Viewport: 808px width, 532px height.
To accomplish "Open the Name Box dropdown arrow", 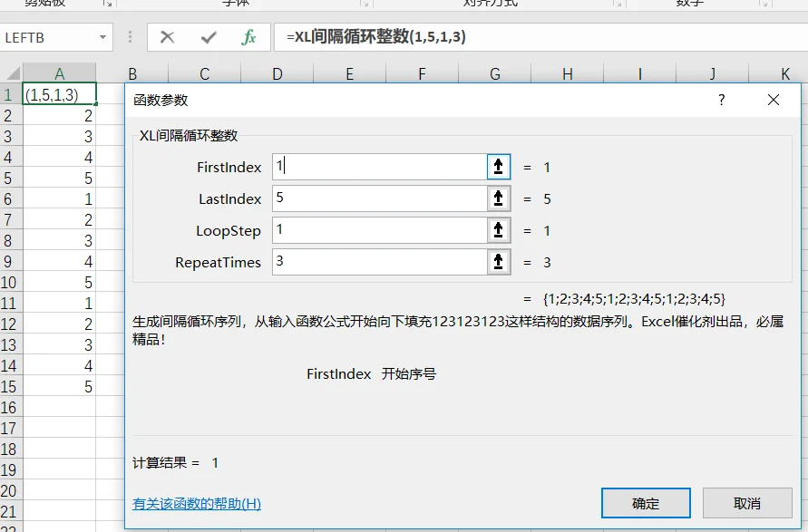I will point(102,37).
